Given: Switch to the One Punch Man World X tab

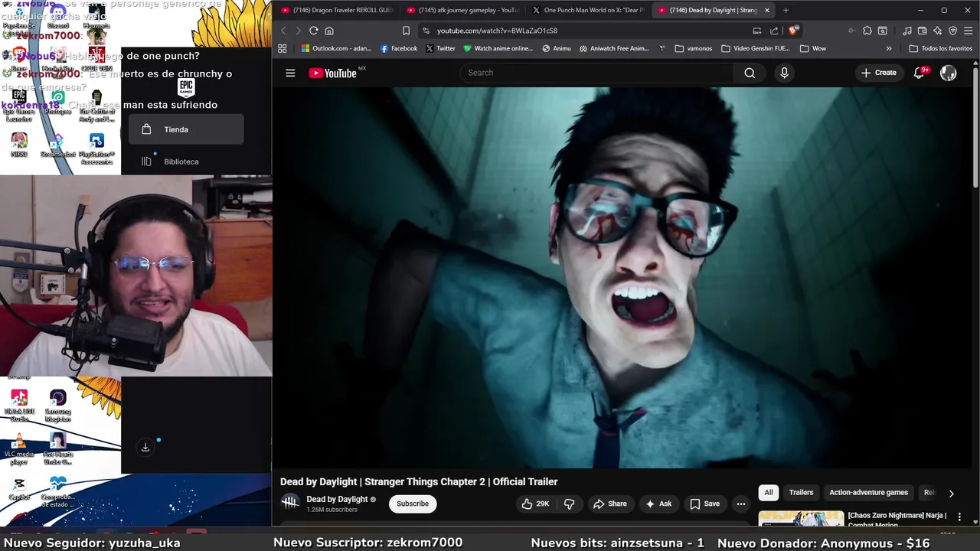Looking at the screenshot, I should 588,10.
